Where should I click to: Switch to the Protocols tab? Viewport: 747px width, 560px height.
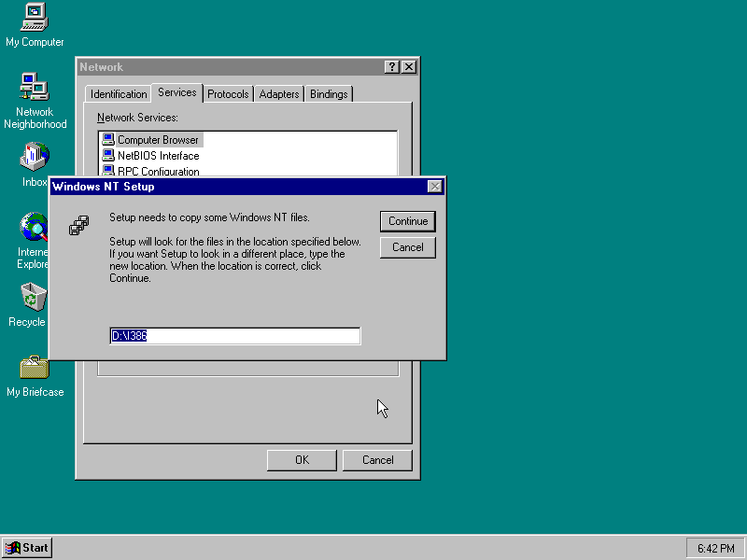click(228, 94)
